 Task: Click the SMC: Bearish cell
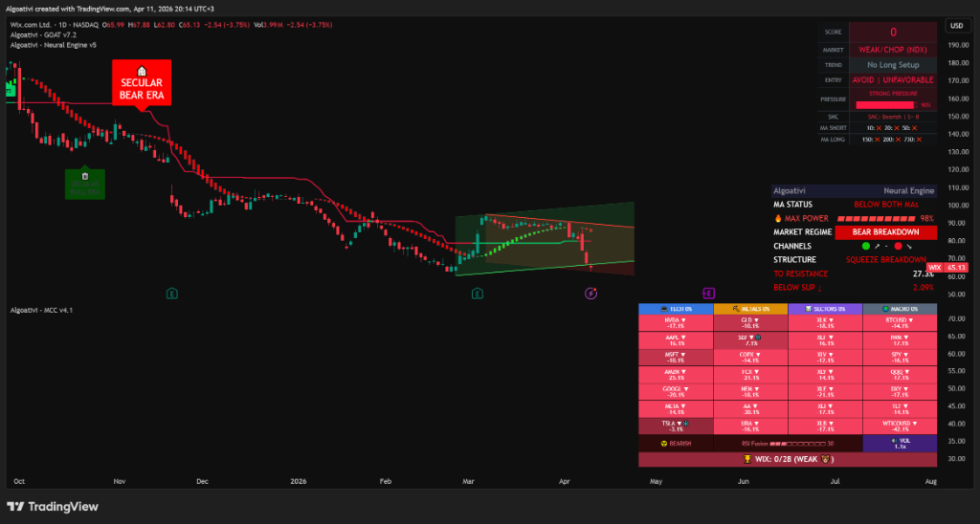893,117
